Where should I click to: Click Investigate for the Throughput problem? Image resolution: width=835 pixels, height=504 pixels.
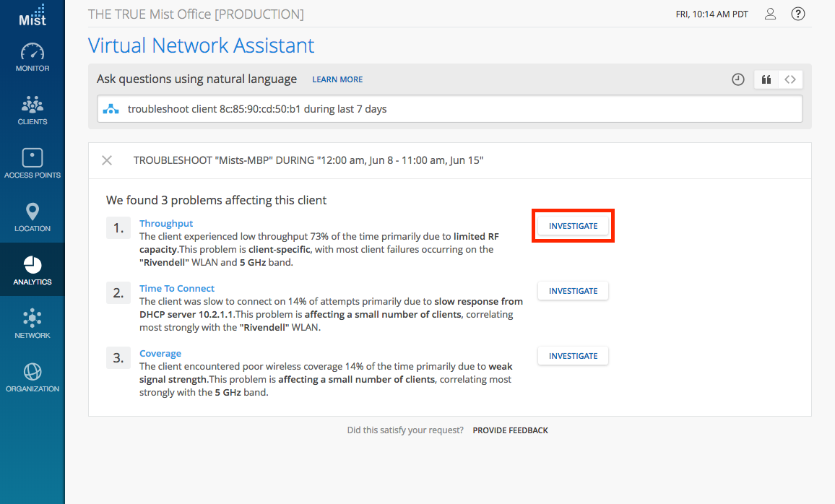coord(573,226)
